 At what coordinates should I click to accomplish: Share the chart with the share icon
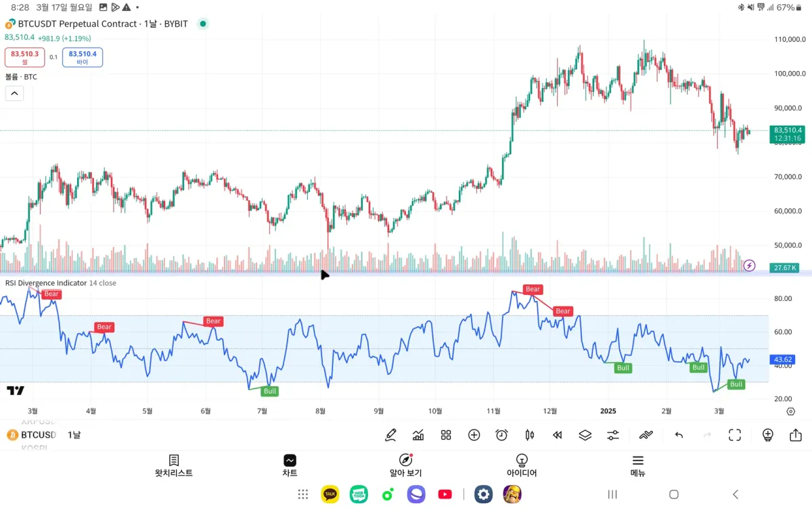point(796,435)
